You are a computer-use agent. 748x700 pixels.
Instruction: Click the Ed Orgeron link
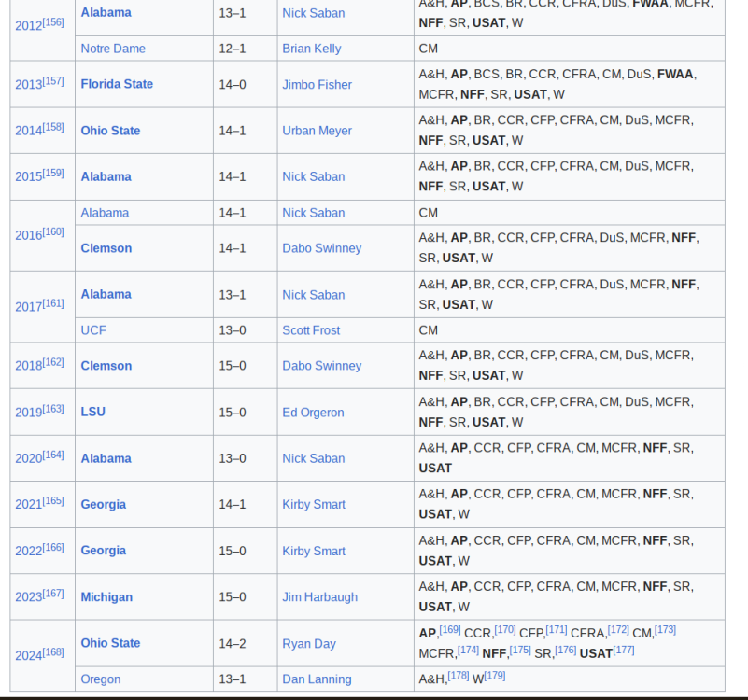coord(313,413)
